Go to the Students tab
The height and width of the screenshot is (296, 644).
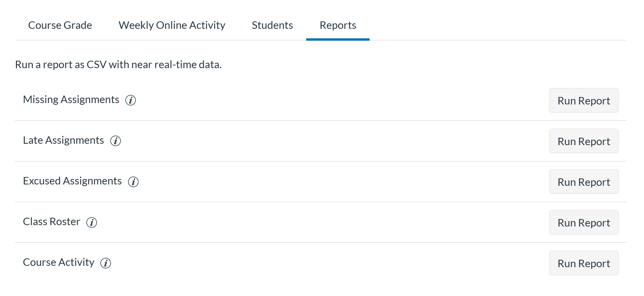coord(272,25)
